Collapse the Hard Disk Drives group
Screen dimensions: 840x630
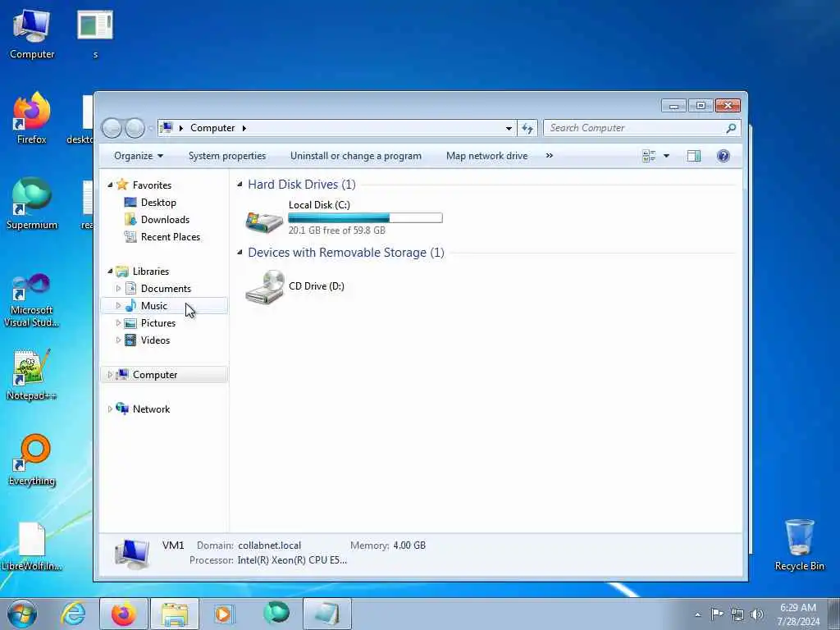(240, 185)
